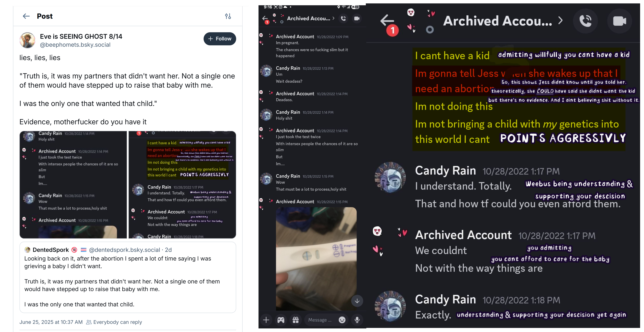This screenshot has width=644, height=332.
Task: Open the thread settings sliders icon
Action: click(228, 16)
